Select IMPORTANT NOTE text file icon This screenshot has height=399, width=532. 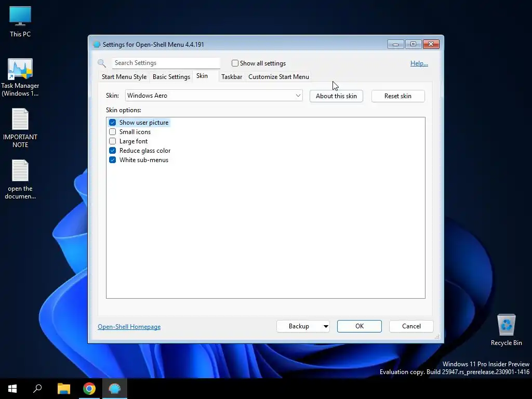[x=20, y=128]
